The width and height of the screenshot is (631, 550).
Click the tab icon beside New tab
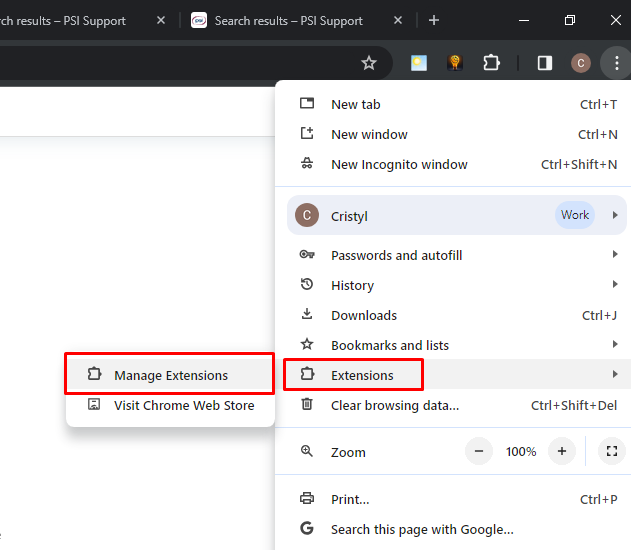pos(307,103)
